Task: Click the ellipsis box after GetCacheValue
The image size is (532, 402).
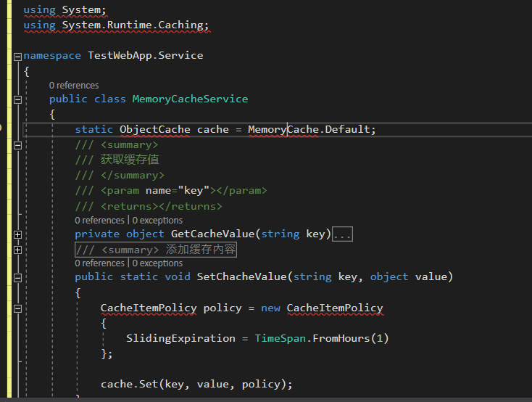Action: point(342,234)
